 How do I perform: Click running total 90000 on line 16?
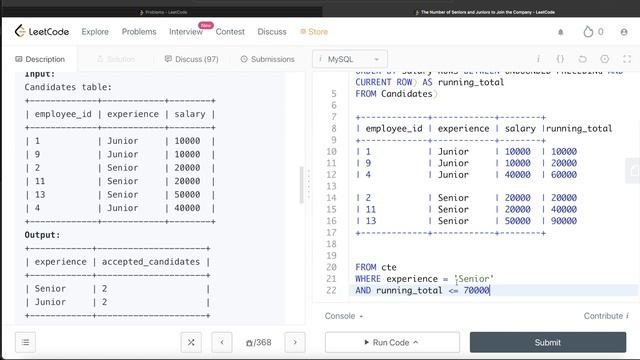[x=564, y=221]
